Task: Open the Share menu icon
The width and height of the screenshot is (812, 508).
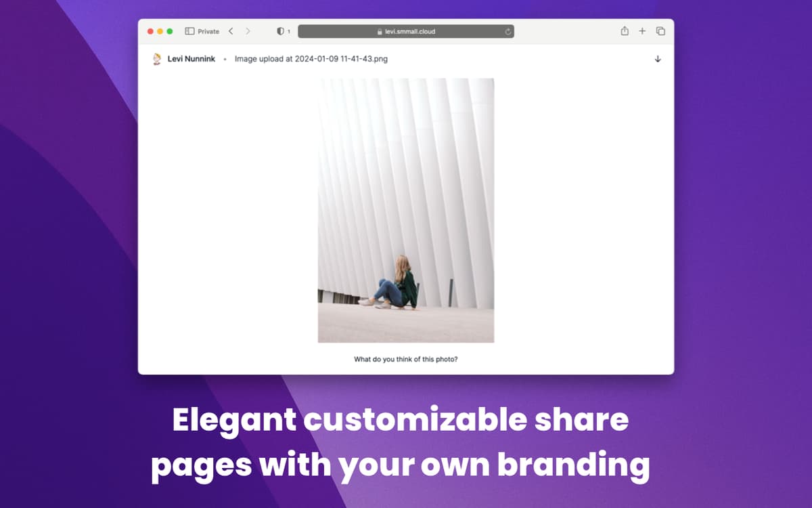Action: click(x=625, y=31)
